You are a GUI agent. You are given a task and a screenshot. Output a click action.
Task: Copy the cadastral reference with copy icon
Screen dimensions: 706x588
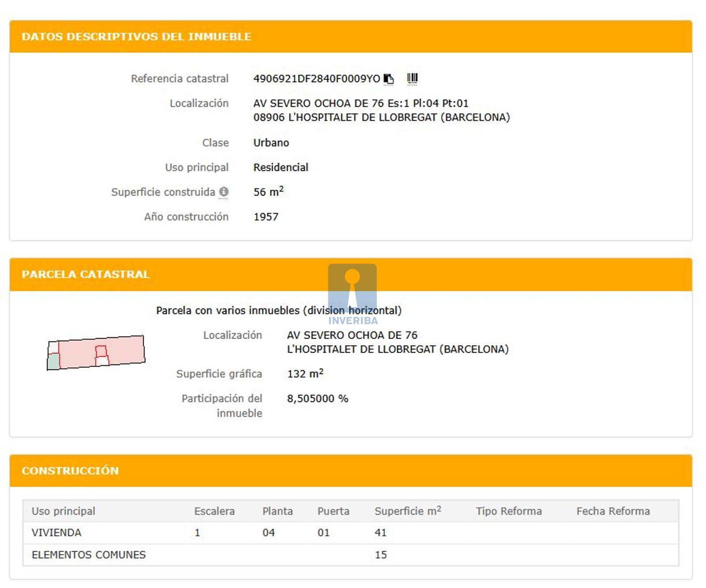point(388,79)
